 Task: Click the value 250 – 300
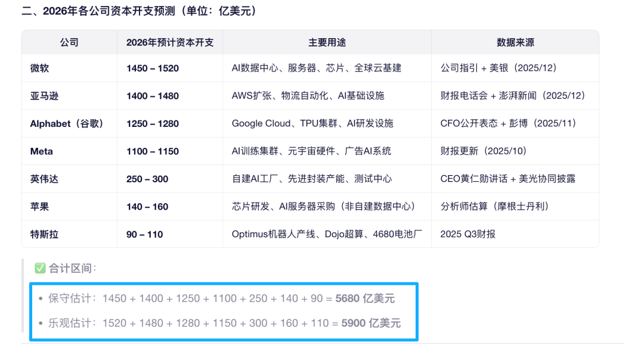pyautogui.click(x=147, y=179)
